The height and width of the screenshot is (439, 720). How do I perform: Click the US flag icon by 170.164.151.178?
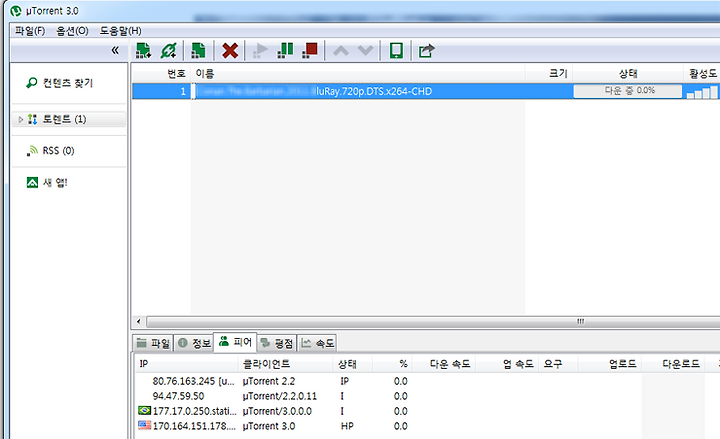pyautogui.click(x=145, y=425)
